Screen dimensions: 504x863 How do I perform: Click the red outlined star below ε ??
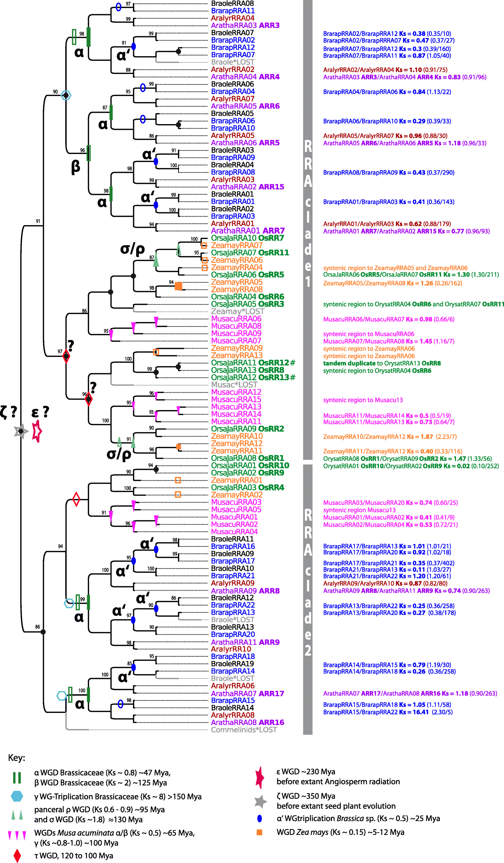[37, 431]
